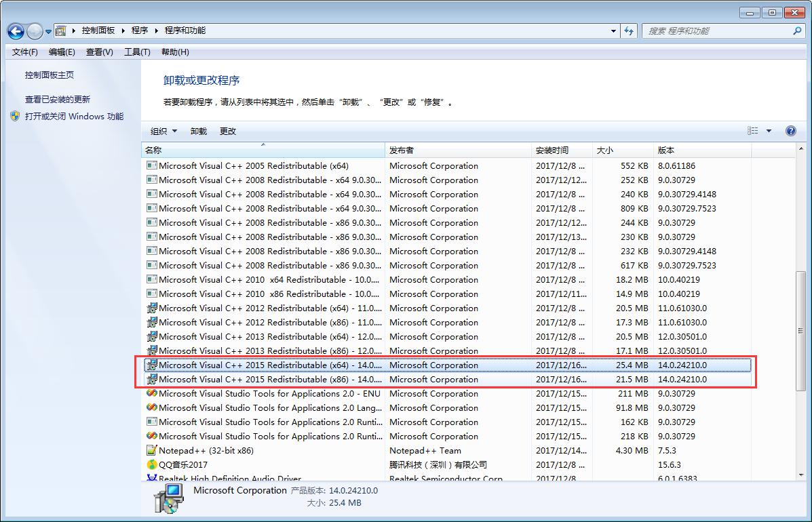Click publisher Notepad++ Team
Viewport: 812px width, 522px height.
coord(425,451)
